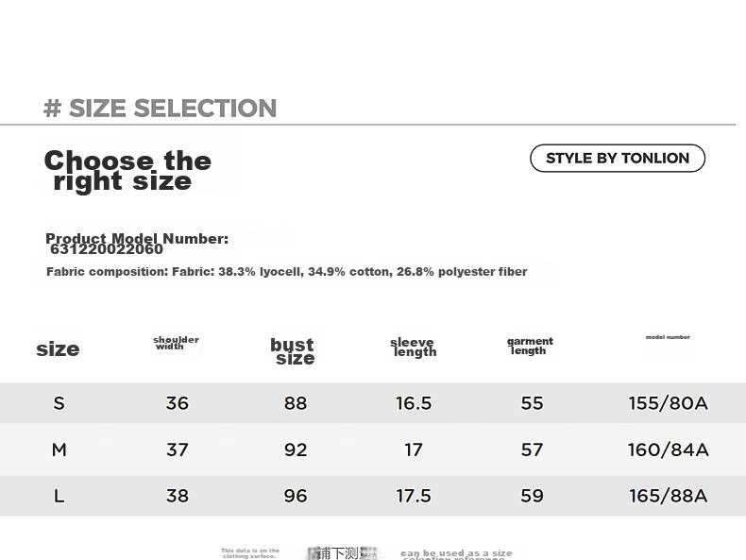Click sleeve length value 16.5

click(x=414, y=403)
